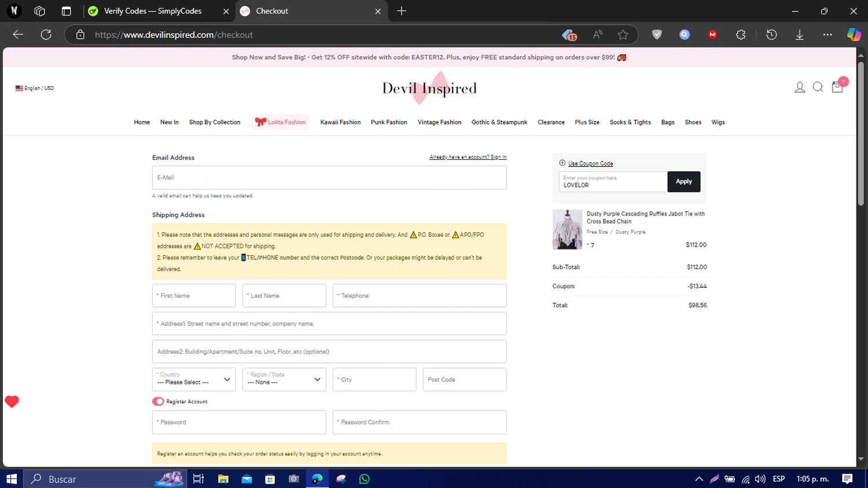Screen dimensions: 868x488
Task: Open Lolita Fashion menu
Action: click(x=281, y=122)
